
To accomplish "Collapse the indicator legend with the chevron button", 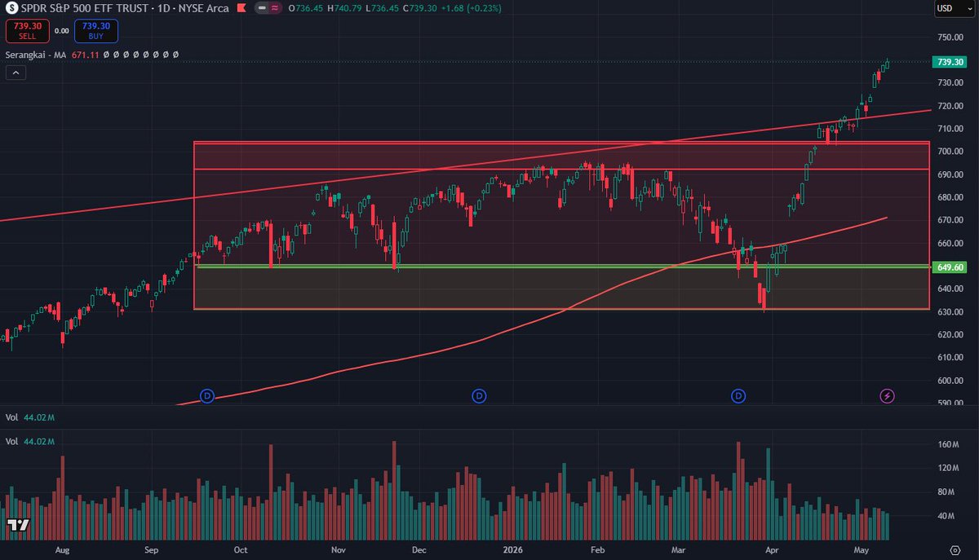I will 16,73.
